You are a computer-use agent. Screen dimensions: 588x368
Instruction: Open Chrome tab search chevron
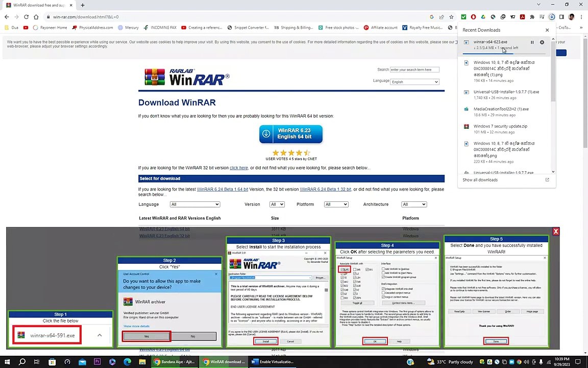pyautogui.click(x=538, y=5)
